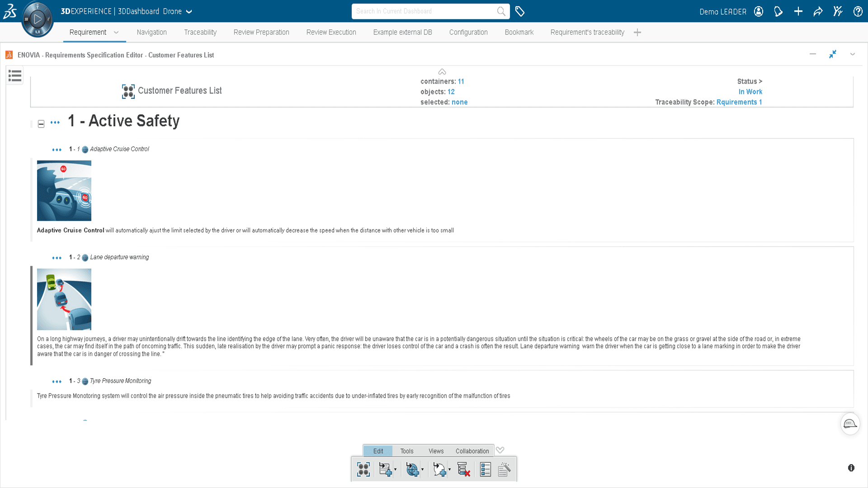The image size is (868, 488).
Task: Click the tag/bookmark icon in top toolbar
Action: click(520, 11)
